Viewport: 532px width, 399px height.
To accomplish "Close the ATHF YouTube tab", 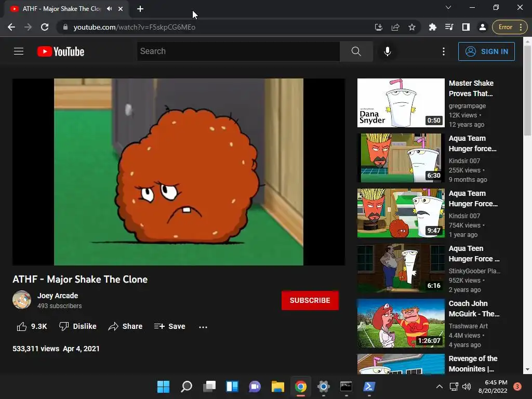I will (x=121, y=9).
